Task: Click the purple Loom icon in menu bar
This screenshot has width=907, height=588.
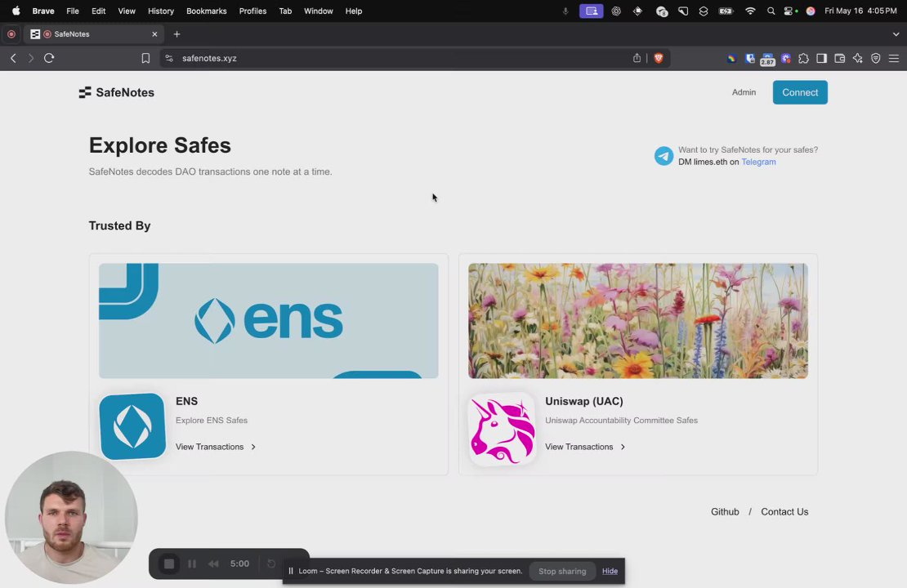Action: pos(591,11)
